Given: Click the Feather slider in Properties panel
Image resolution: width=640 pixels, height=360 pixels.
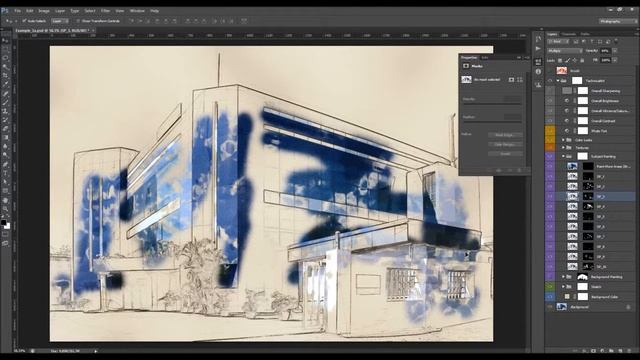Looking at the screenshot, I should point(492,122).
